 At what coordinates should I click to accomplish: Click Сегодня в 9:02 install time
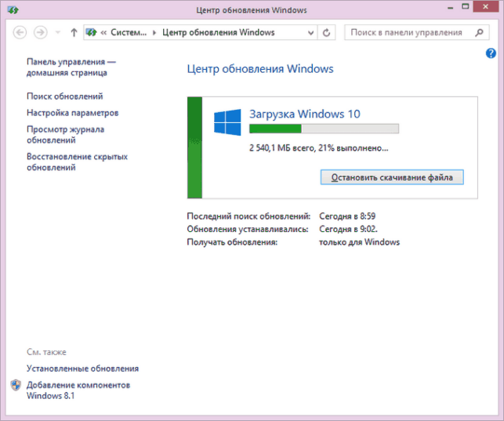click(348, 229)
